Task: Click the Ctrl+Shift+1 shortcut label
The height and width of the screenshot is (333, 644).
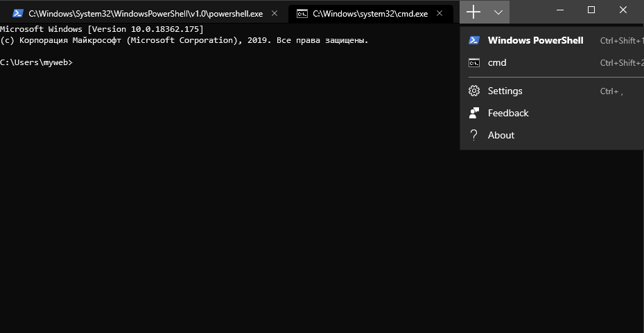Action: pyautogui.click(x=622, y=41)
